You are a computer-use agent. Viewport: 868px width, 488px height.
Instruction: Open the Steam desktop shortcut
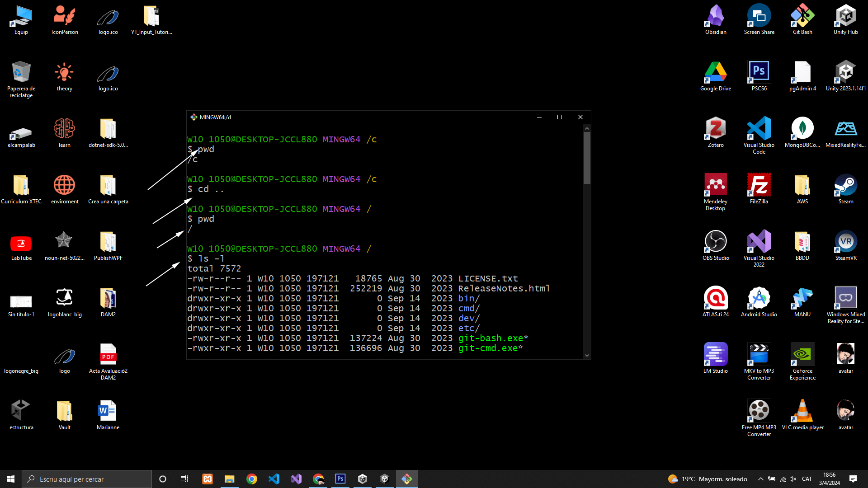[x=846, y=185]
